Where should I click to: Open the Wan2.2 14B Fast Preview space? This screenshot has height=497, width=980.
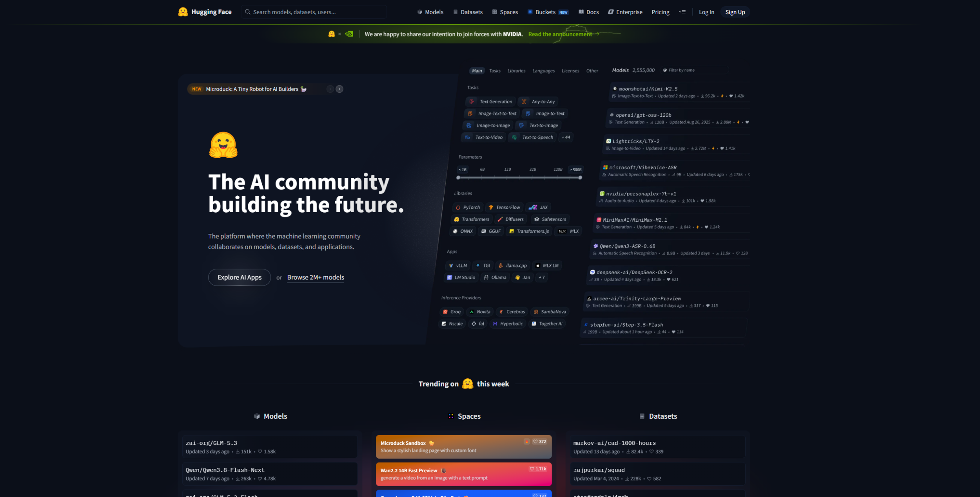[464, 474]
